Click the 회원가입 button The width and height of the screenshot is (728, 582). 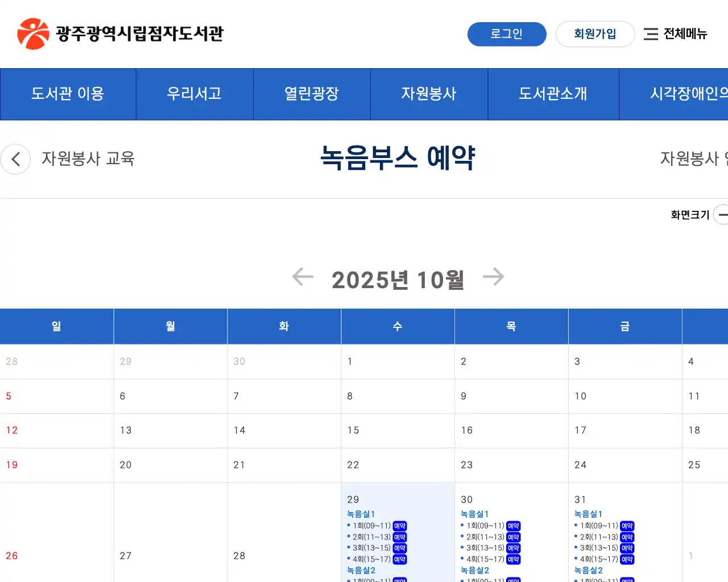click(595, 34)
